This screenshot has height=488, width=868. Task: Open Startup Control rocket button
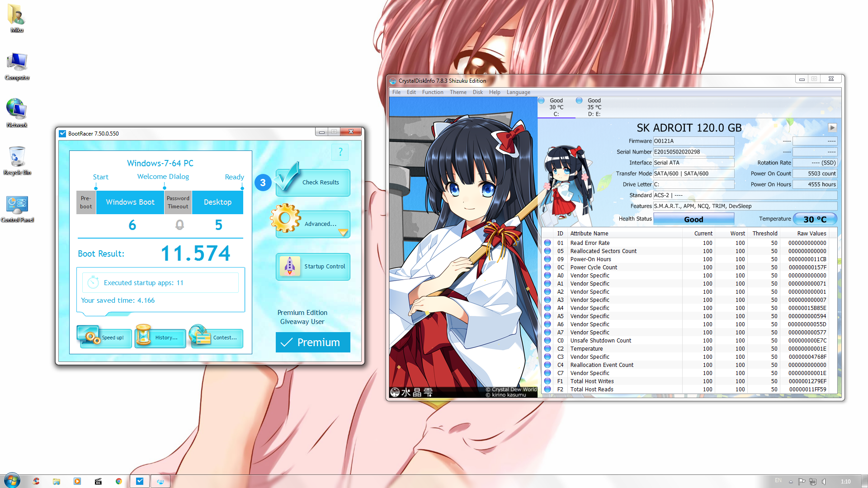tap(312, 267)
